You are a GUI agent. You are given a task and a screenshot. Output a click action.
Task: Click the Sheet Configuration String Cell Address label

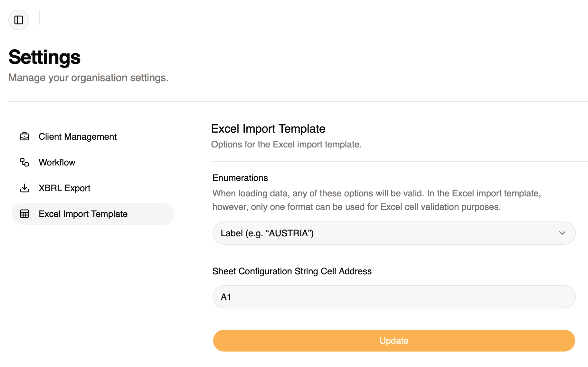[x=292, y=271]
